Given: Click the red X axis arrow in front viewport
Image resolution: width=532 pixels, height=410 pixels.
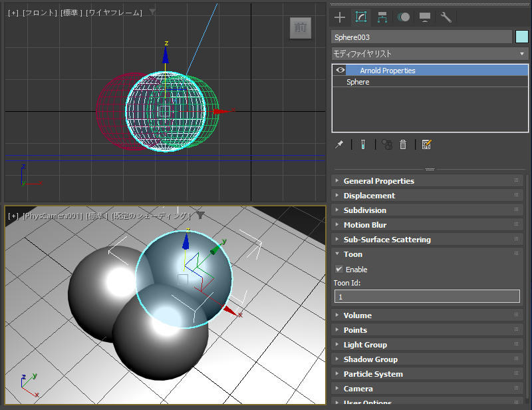Looking at the screenshot, I should point(221,111).
